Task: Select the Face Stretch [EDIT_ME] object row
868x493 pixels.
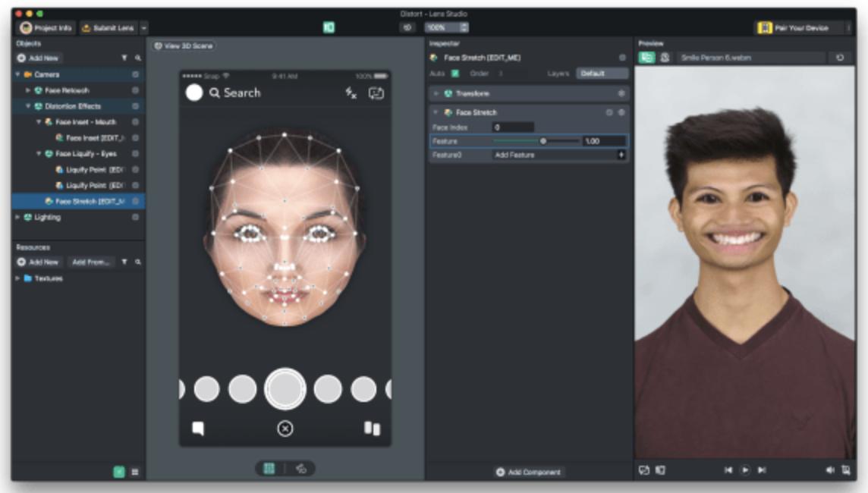Action: (78, 202)
